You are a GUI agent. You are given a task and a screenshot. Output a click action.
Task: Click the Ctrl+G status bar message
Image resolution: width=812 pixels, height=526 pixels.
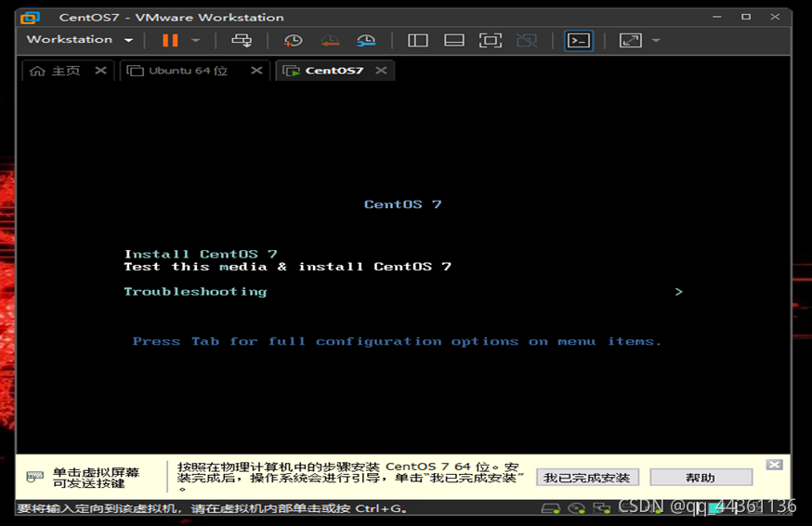pos(212,509)
